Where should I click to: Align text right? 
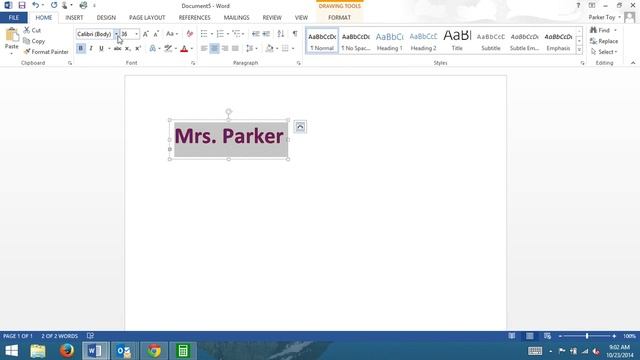click(x=224, y=49)
